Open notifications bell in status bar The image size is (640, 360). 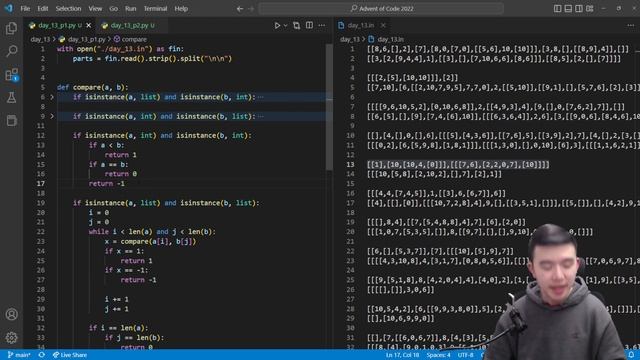(x=631, y=355)
